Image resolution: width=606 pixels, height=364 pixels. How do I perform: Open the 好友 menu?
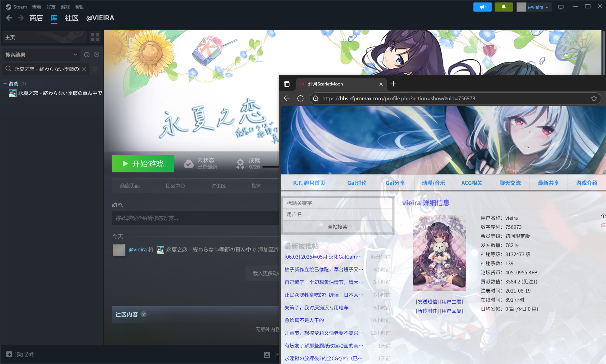point(51,7)
